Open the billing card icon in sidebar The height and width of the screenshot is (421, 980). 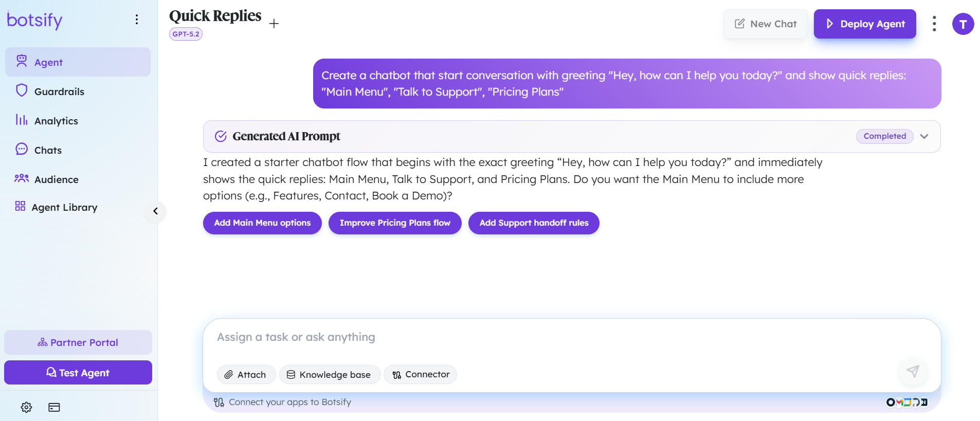coord(54,407)
